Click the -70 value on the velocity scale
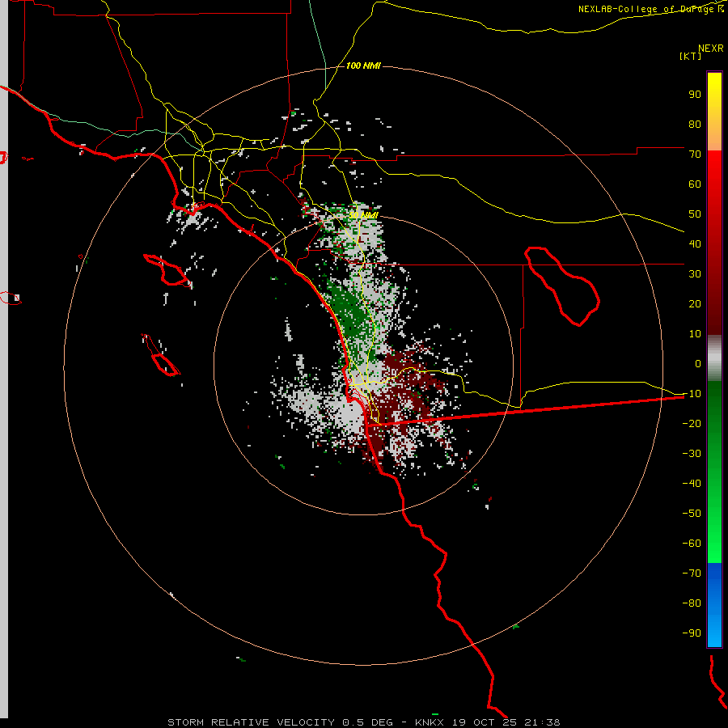 (x=692, y=574)
